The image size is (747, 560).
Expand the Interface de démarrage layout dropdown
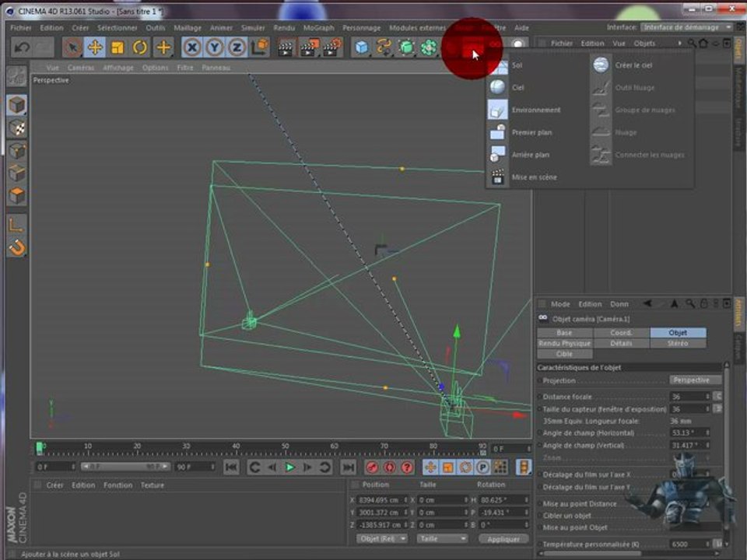coord(685,27)
